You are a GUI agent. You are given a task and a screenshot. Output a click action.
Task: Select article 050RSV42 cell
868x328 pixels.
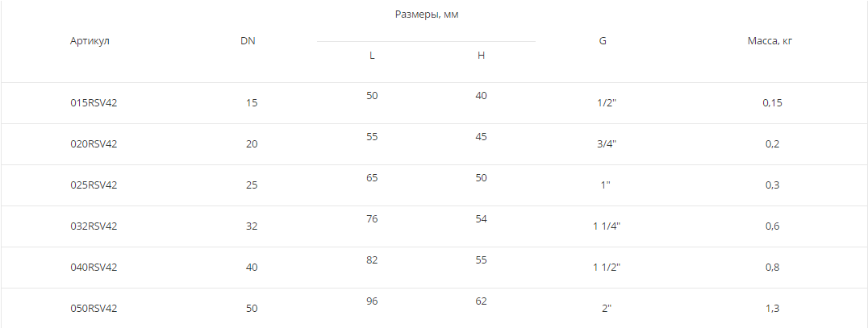pos(94,309)
